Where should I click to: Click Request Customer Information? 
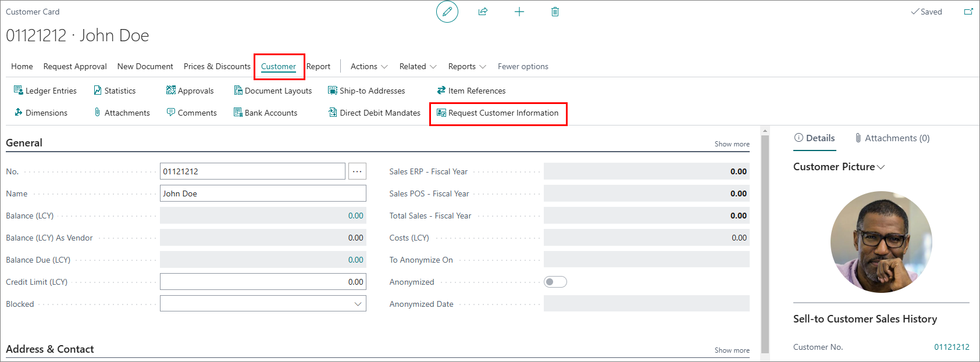[498, 113]
